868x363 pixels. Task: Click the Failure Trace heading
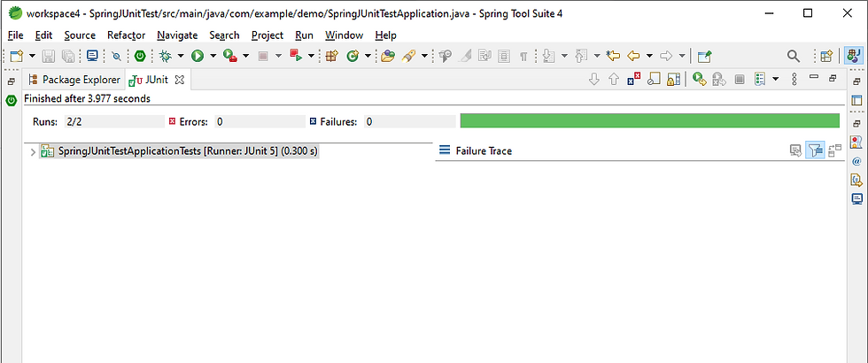[x=484, y=151]
